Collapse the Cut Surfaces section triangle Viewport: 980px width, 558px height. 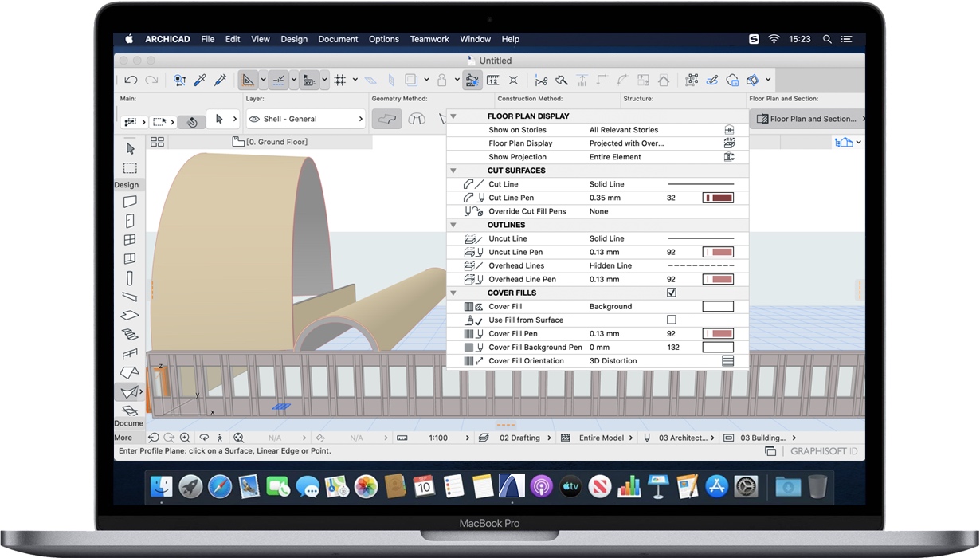tap(454, 170)
